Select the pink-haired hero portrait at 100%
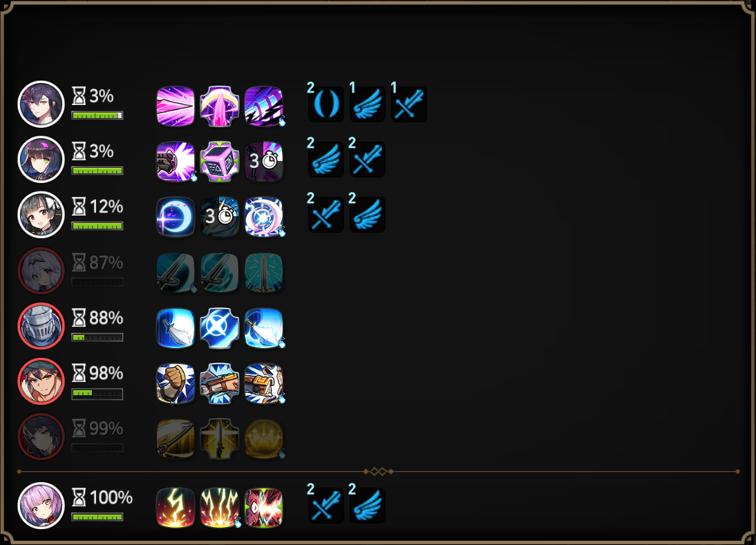Image resolution: width=756 pixels, height=545 pixels. coord(41,506)
